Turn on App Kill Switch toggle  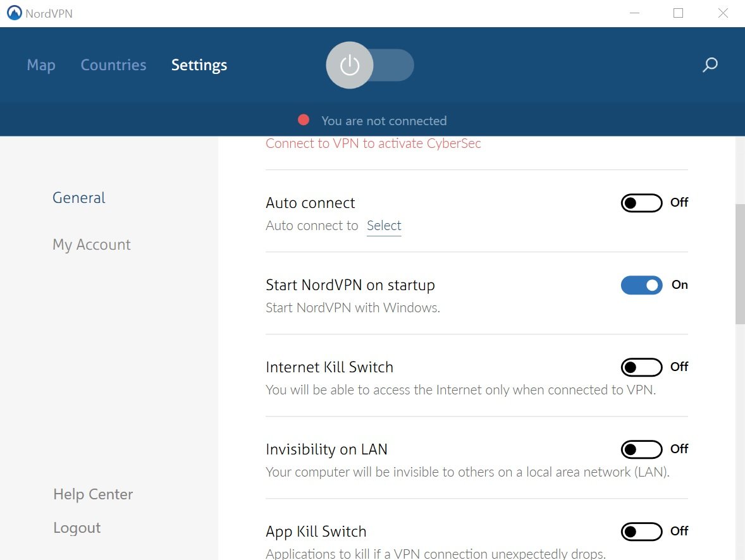(x=641, y=532)
